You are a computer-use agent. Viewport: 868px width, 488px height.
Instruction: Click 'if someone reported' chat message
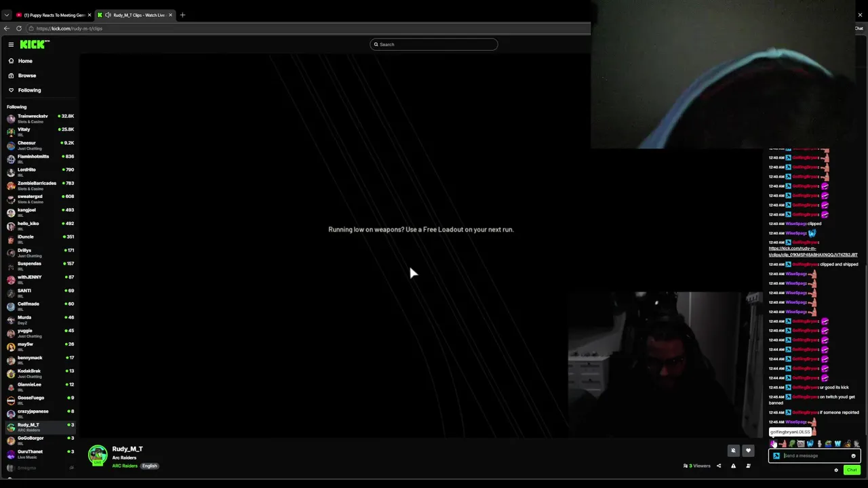coord(840,412)
